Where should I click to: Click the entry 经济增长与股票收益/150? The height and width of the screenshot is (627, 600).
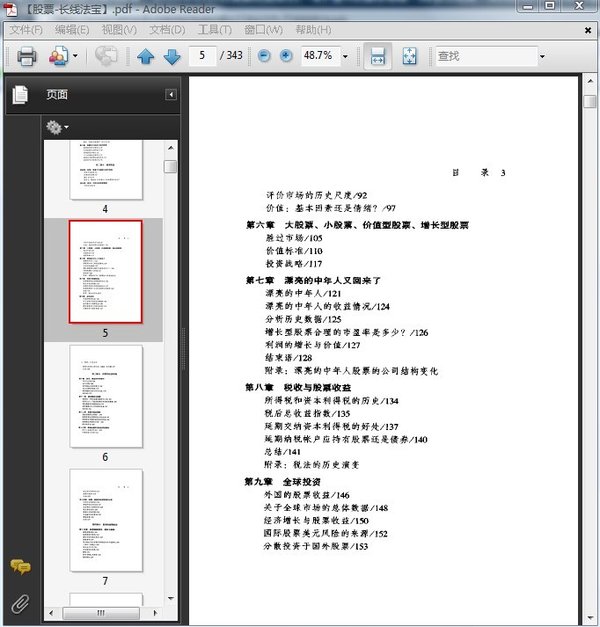point(316,521)
